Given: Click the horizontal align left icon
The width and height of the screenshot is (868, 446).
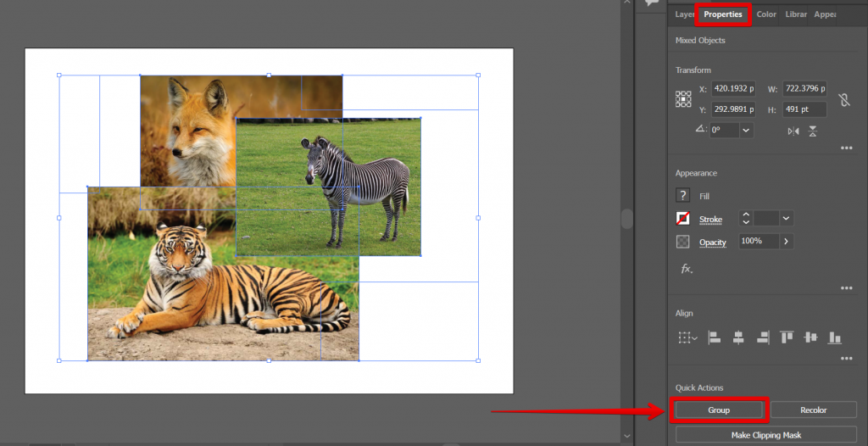Looking at the screenshot, I should (715, 337).
